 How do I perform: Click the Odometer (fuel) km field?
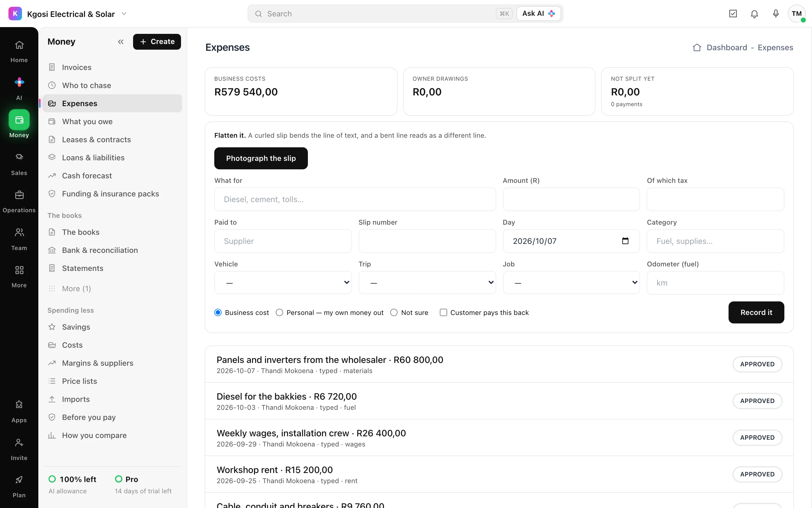pyautogui.click(x=715, y=283)
